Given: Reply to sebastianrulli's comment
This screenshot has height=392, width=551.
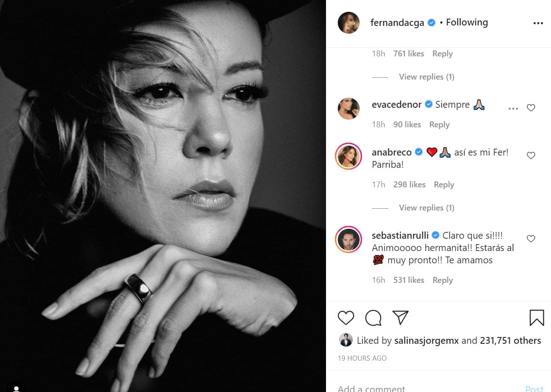Looking at the screenshot, I should [x=442, y=280].
